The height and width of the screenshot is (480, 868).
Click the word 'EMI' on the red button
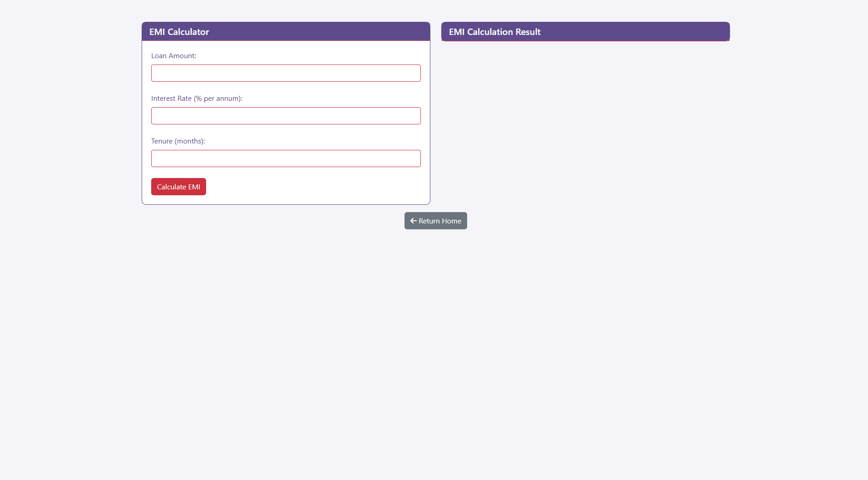point(194,187)
